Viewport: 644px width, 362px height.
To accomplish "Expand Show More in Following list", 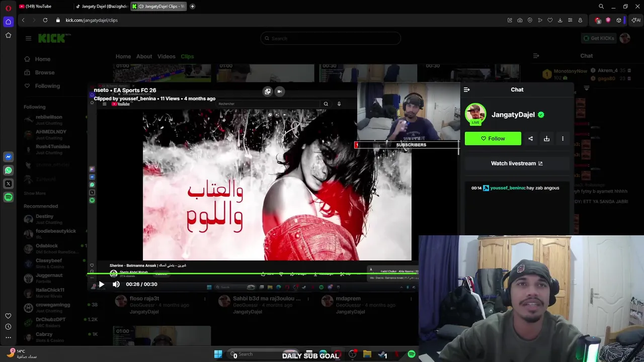I will click(x=35, y=193).
